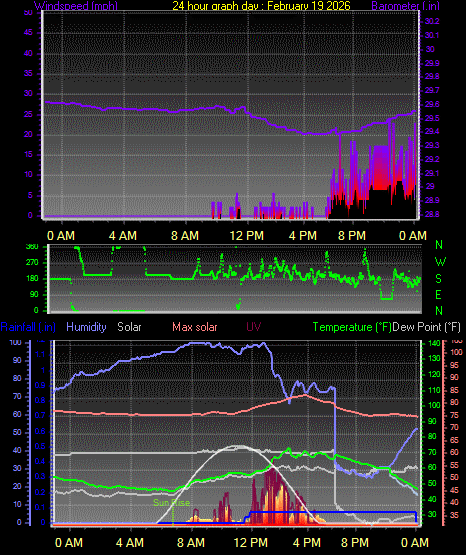Click the "120" temperature axis value
Viewport: 466px width, 555px height.
coord(434,374)
